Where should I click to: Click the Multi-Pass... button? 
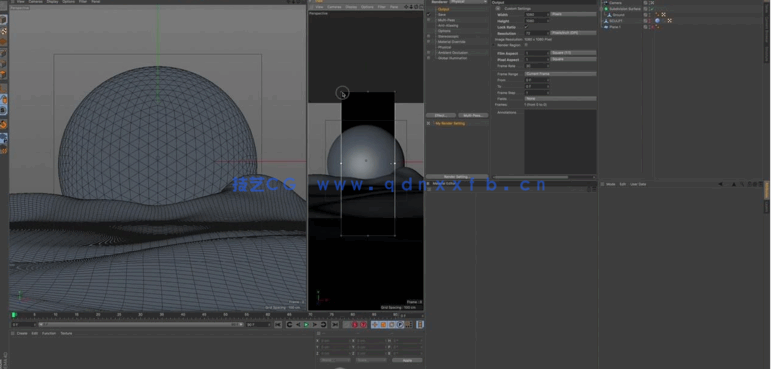(x=473, y=115)
